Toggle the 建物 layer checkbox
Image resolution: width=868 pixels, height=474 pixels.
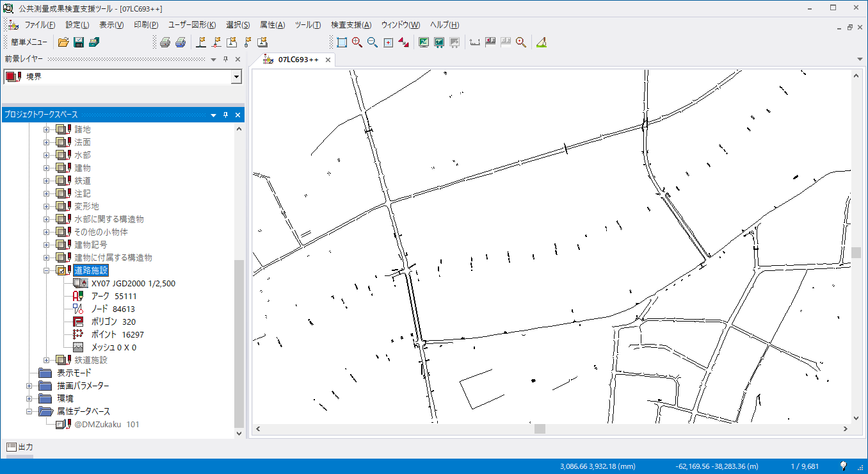tap(62, 168)
